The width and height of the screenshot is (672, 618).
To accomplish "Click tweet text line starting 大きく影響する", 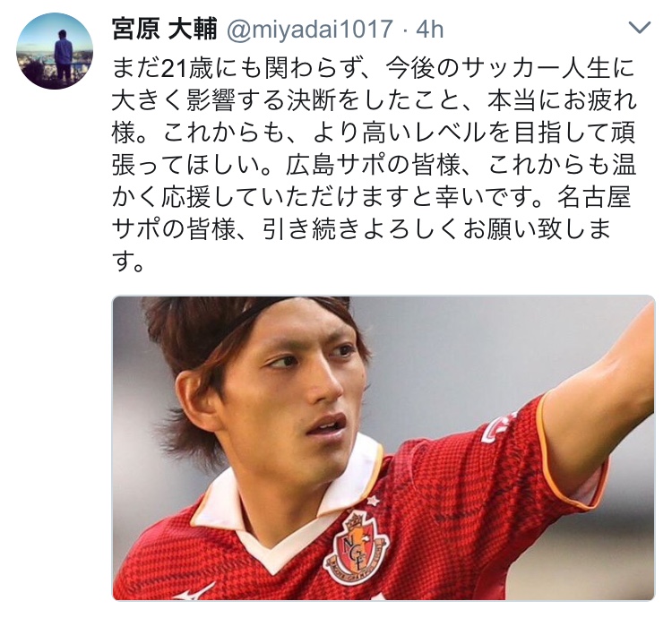I will point(375,100).
